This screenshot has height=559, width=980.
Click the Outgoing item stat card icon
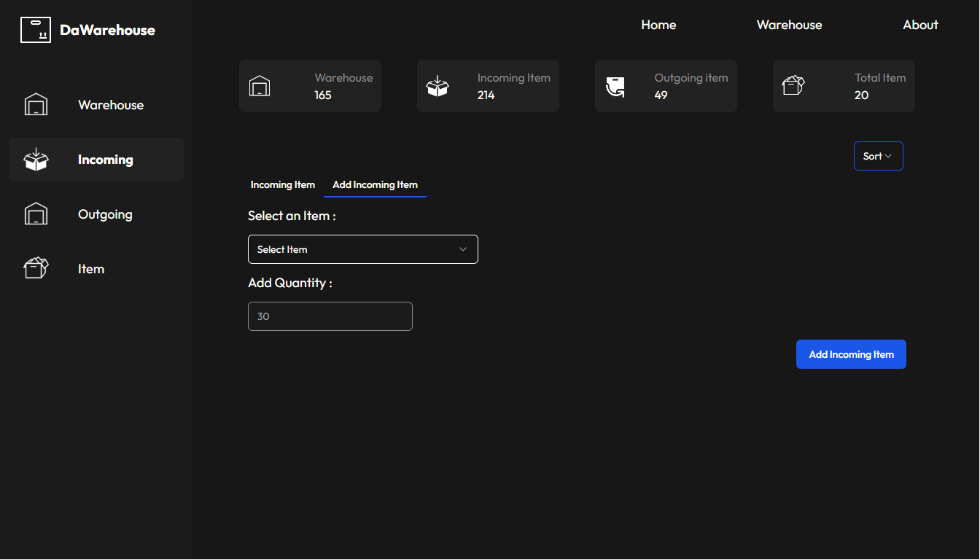[615, 87]
